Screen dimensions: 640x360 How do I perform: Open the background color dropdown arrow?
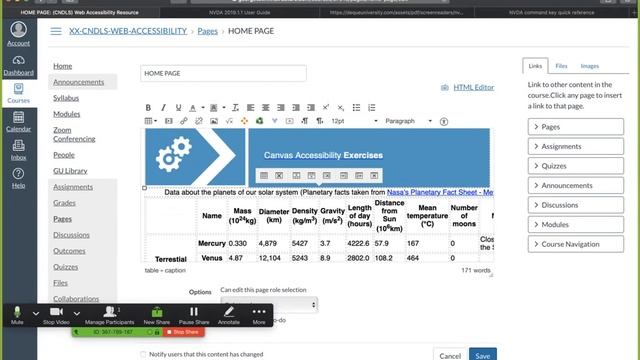coord(224,108)
